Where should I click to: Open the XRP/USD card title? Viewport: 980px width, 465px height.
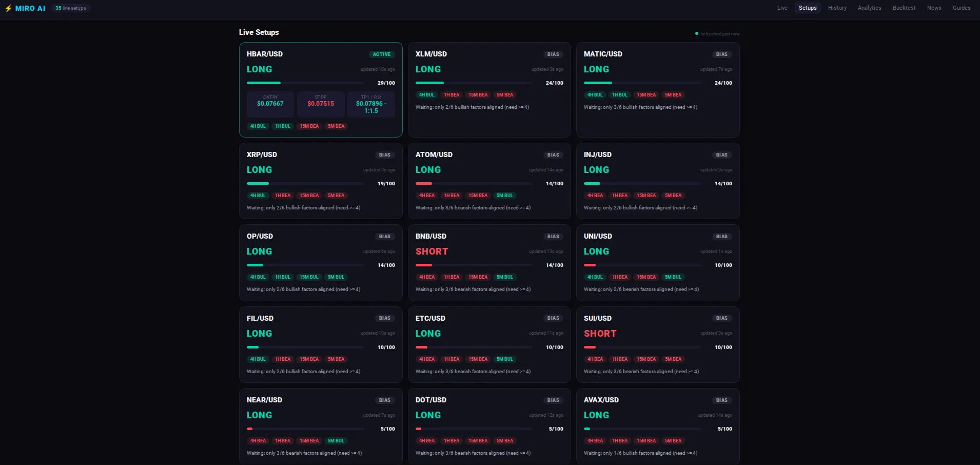tap(262, 154)
